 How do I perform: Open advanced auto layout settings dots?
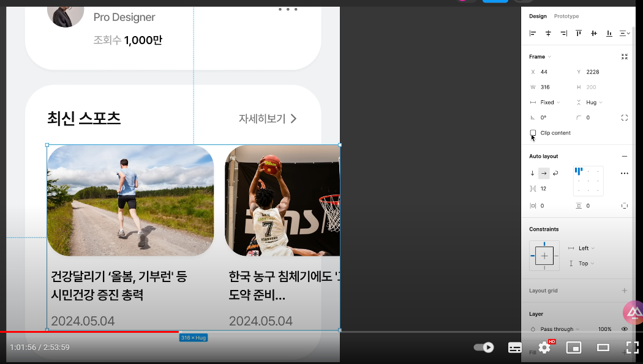[x=625, y=173]
